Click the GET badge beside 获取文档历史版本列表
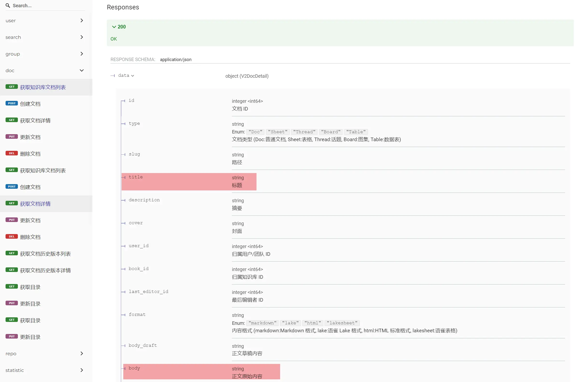Screen dimensions: 588x382 tap(12, 253)
